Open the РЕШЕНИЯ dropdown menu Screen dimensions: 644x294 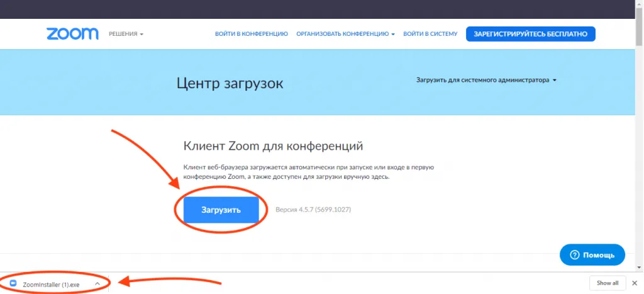point(126,34)
